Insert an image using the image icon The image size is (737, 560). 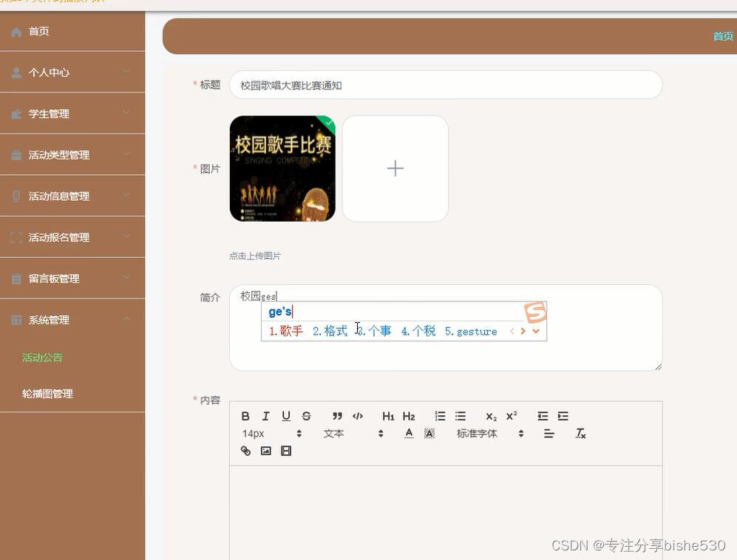[266, 451]
